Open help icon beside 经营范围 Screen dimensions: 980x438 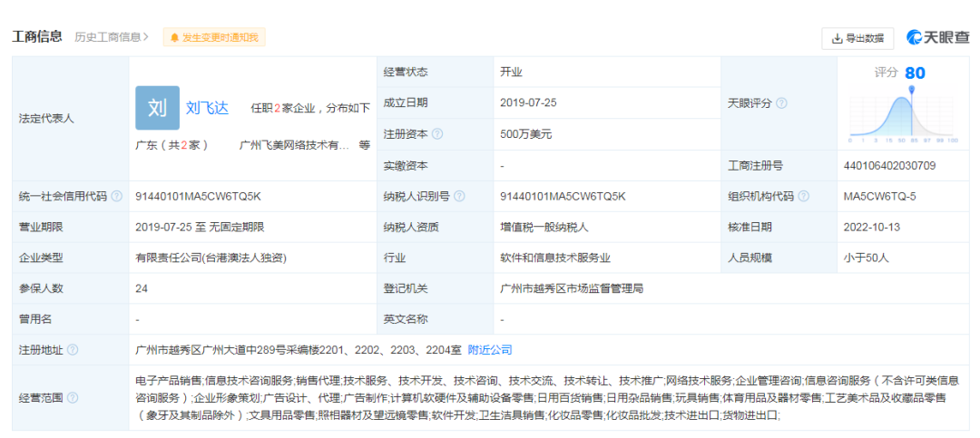coord(73,397)
